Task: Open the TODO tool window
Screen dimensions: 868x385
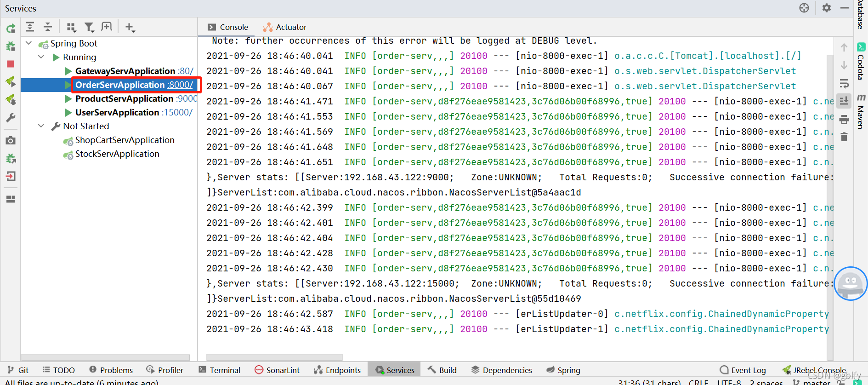Action: coord(59,370)
